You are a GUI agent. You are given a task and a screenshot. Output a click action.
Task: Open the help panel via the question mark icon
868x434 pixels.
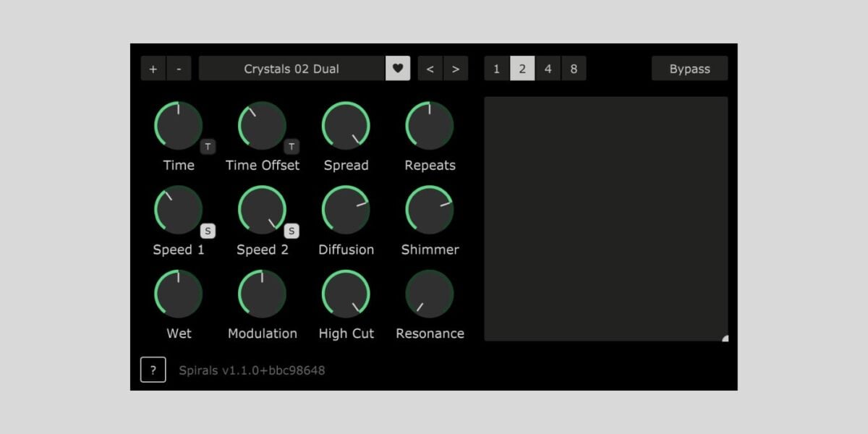[x=153, y=370]
